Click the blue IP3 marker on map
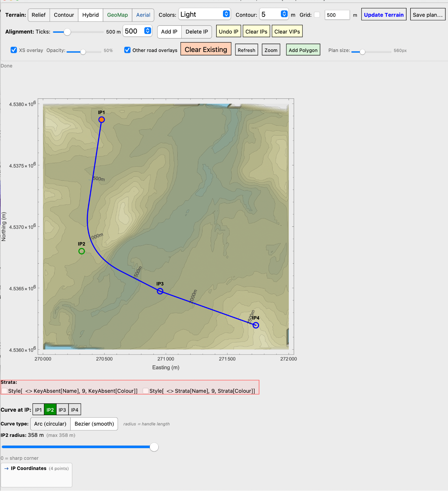Viewport: 448px width, 491px height. coord(160,291)
